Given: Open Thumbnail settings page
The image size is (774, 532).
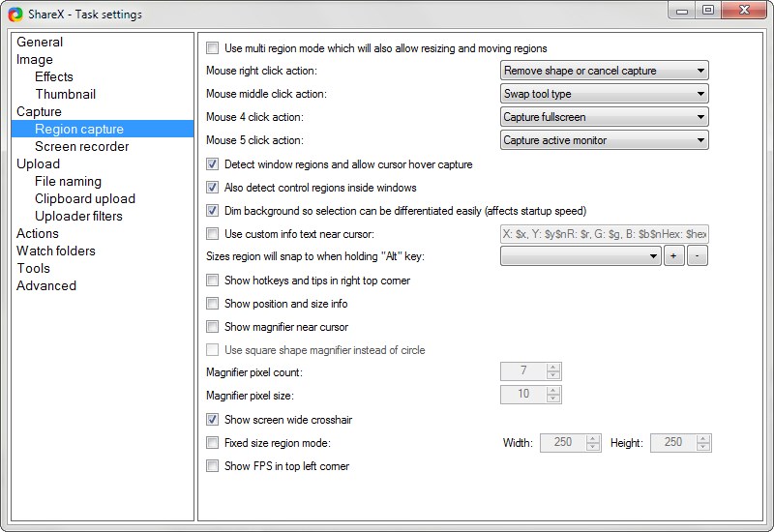Looking at the screenshot, I should pos(65,94).
